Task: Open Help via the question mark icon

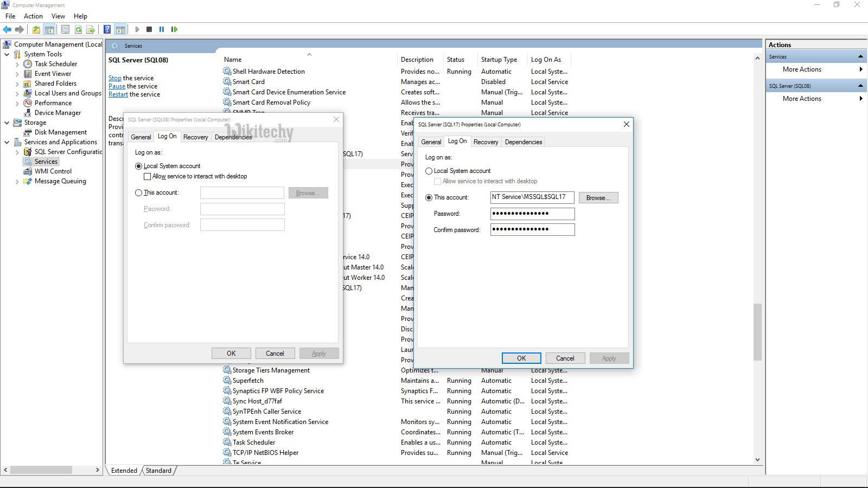Action: pyautogui.click(x=107, y=29)
